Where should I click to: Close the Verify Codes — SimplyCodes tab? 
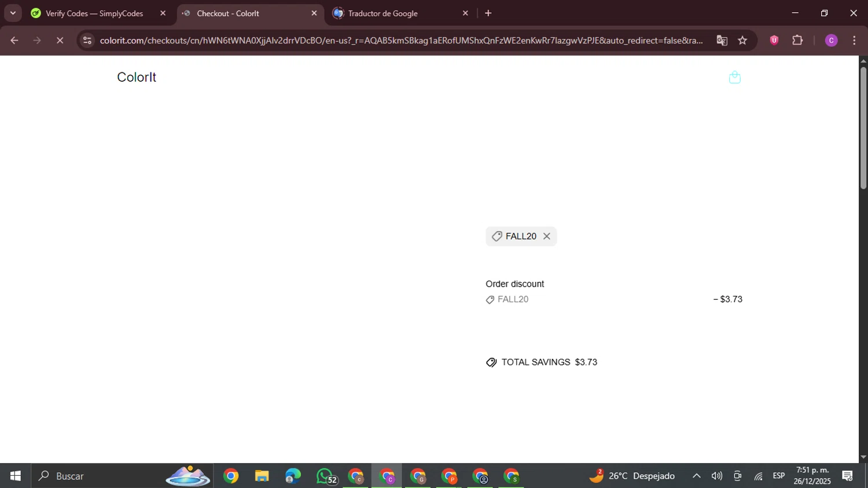163,13
